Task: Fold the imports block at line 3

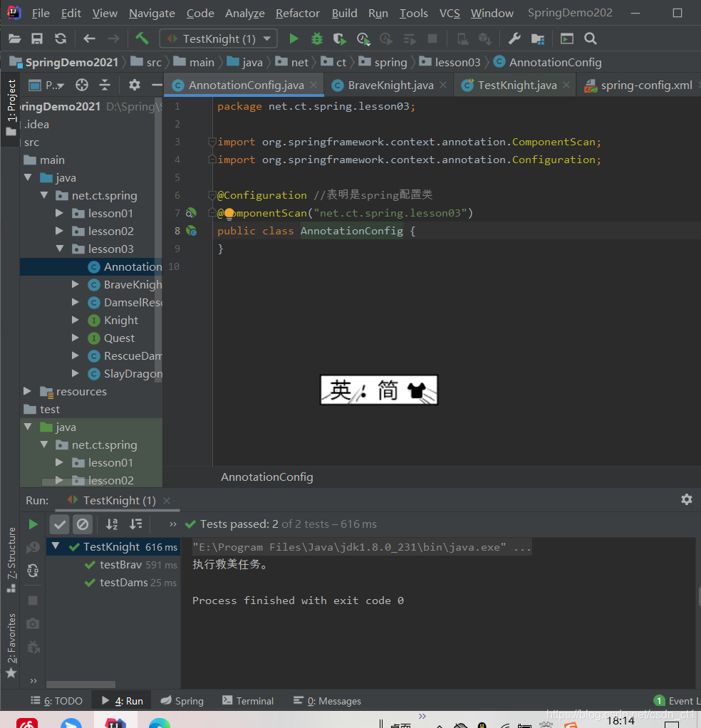Action: point(212,142)
